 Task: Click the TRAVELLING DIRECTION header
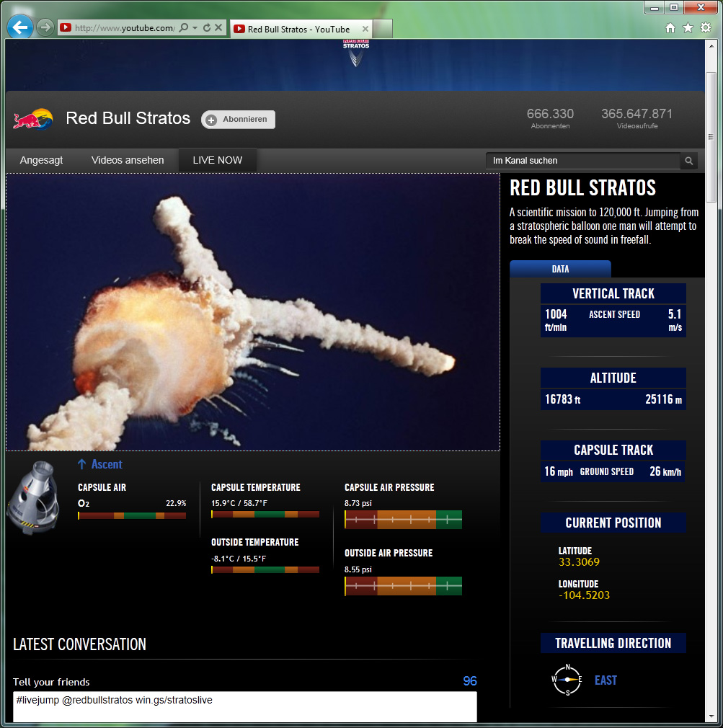(x=613, y=643)
